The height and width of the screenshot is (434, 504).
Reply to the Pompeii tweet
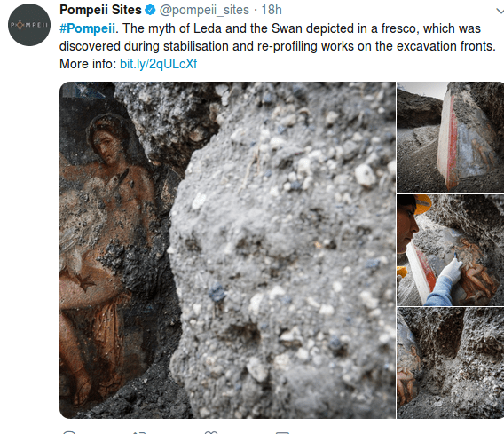pyautogui.click(x=69, y=432)
